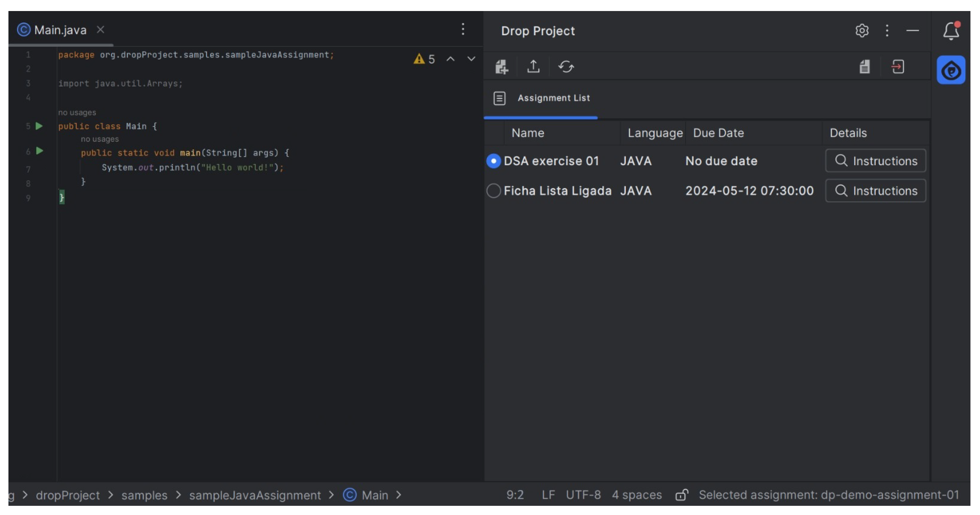Click the warnings indicator showing 5

click(424, 59)
